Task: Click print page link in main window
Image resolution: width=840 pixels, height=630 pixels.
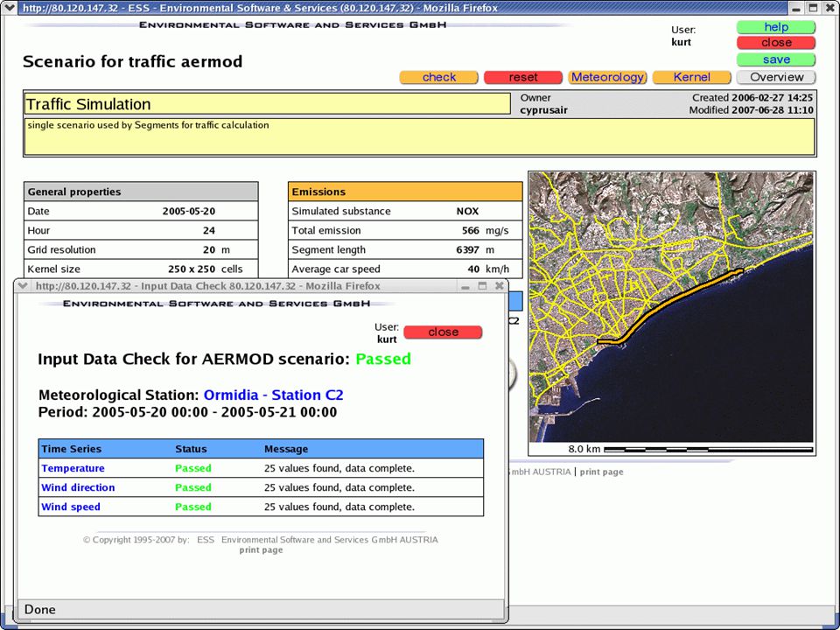Action: pyautogui.click(x=602, y=472)
